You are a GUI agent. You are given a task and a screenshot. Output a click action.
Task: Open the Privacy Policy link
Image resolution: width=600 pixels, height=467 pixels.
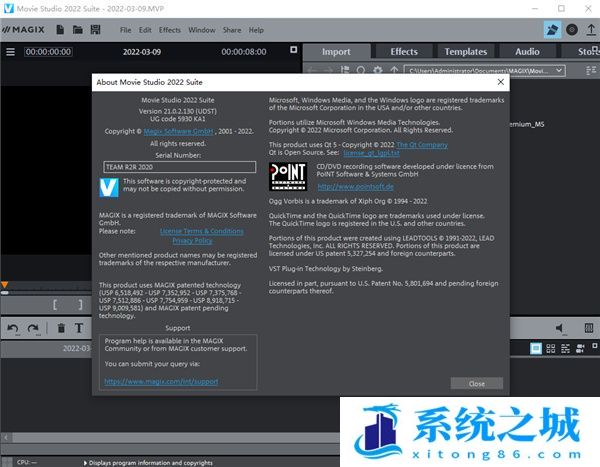click(x=192, y=241)
